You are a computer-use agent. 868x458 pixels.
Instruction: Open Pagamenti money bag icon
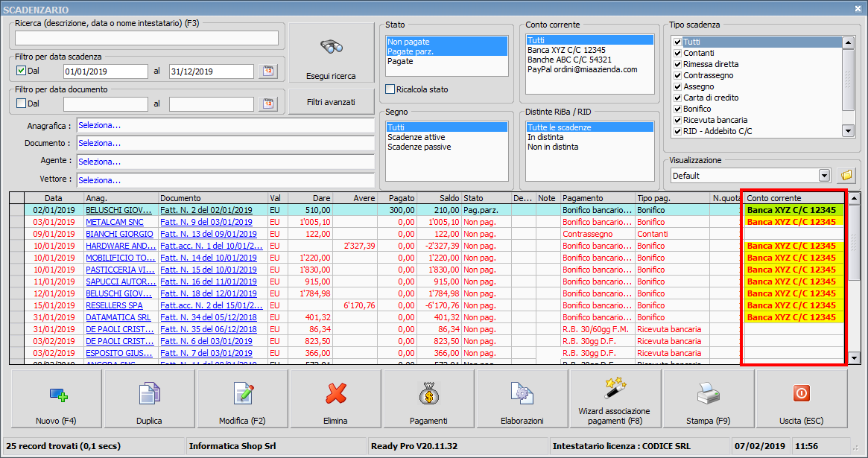(x=428, y=392)
